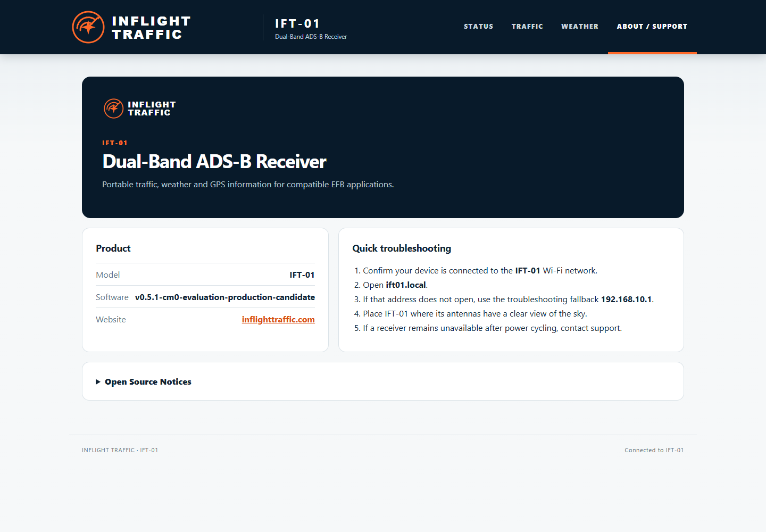Click the IFT-01 header device title

pos(297,23)
